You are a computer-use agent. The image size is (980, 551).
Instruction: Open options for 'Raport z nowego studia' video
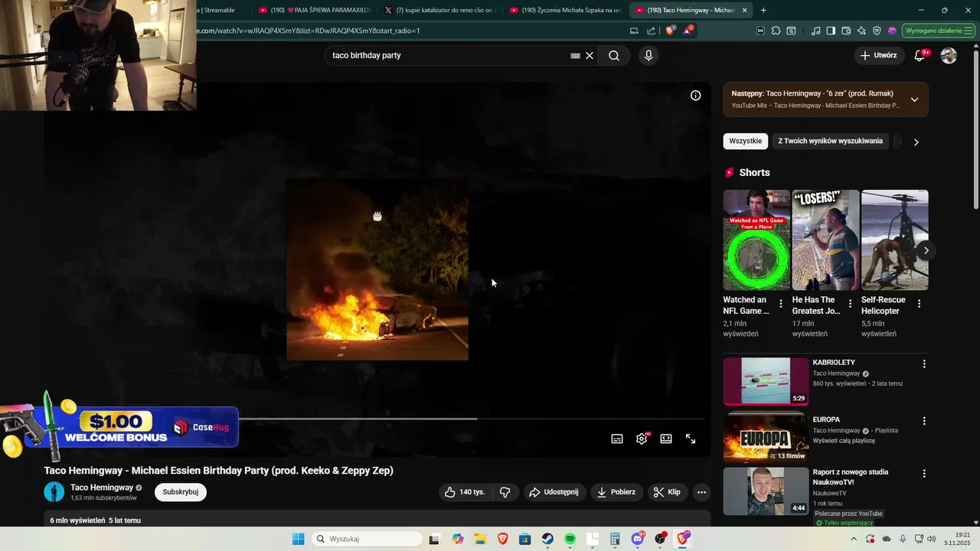924,474
